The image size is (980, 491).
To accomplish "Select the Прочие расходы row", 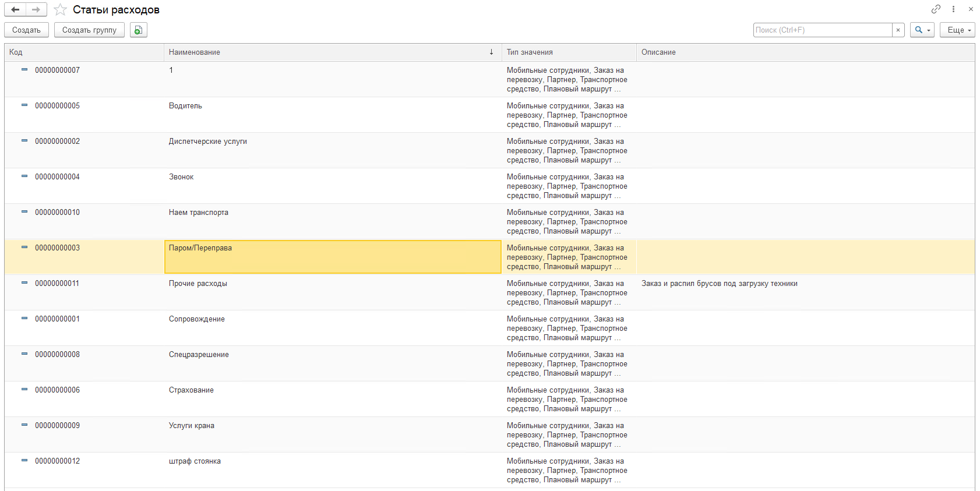I will click(x=198, y=284).
